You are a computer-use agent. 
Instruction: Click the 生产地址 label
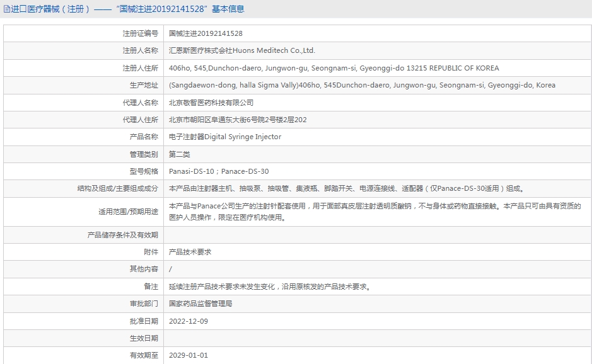coord(144,85)
